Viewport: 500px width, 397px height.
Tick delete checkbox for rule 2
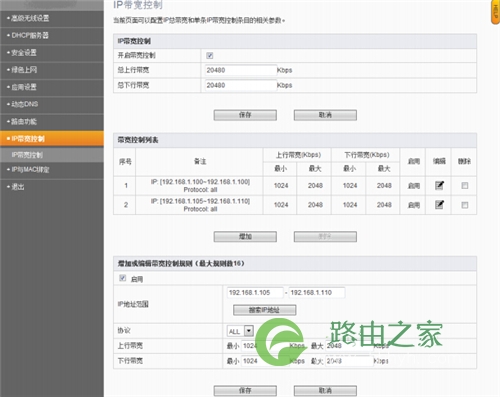[465, 205]
